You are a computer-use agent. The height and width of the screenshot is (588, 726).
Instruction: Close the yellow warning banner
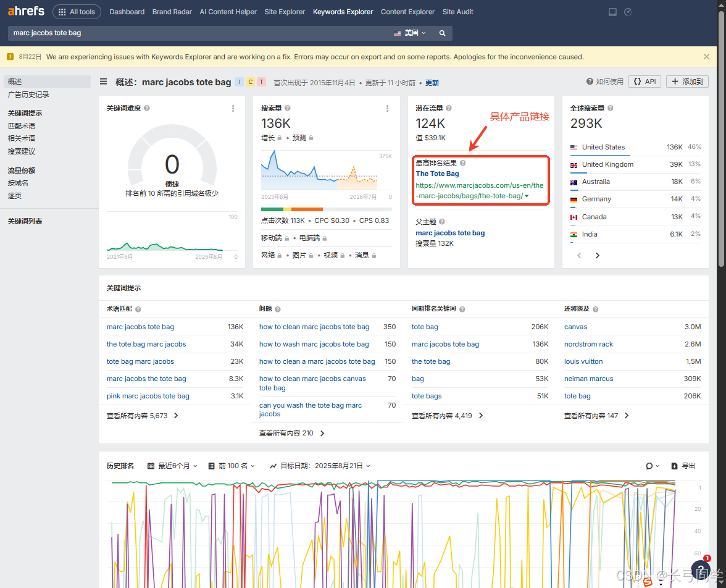tap(706, 57)
